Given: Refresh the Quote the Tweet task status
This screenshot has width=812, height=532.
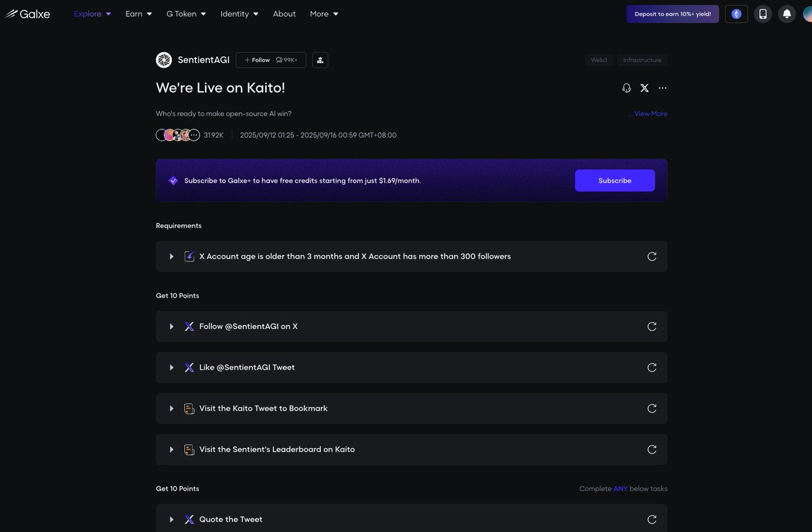Looking at the screenshot, I should [x=652, y=519].
